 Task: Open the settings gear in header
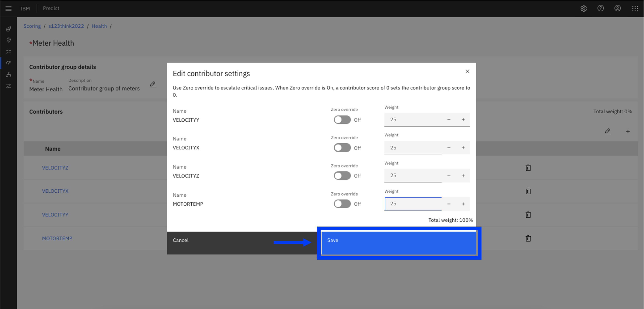(x=583, y=8)
